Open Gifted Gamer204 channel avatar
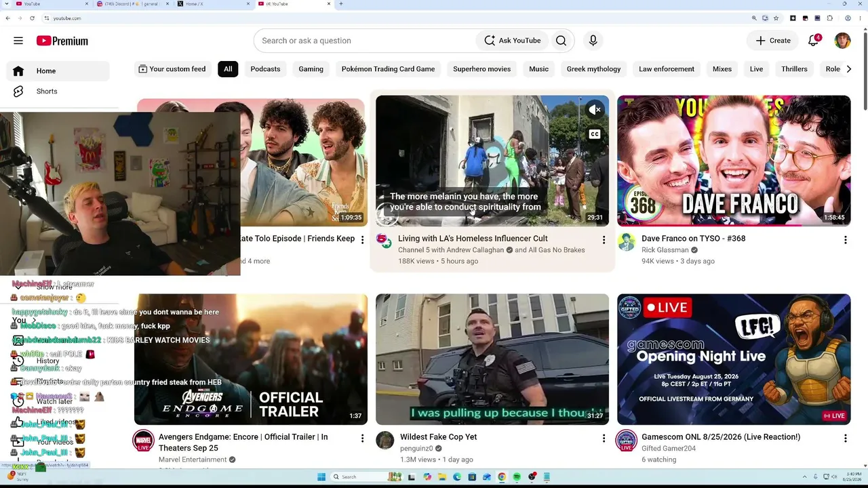 626,440
